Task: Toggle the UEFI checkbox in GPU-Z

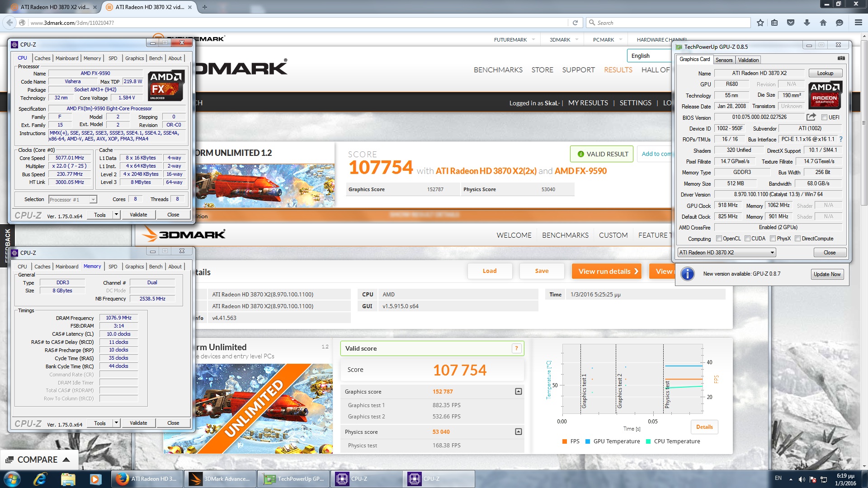Action: [824, 117]
